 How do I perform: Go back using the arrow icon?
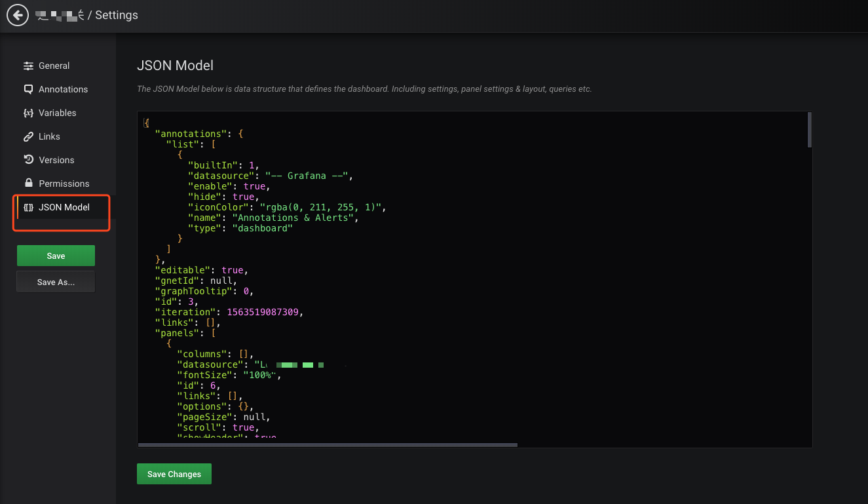(18, 15)
